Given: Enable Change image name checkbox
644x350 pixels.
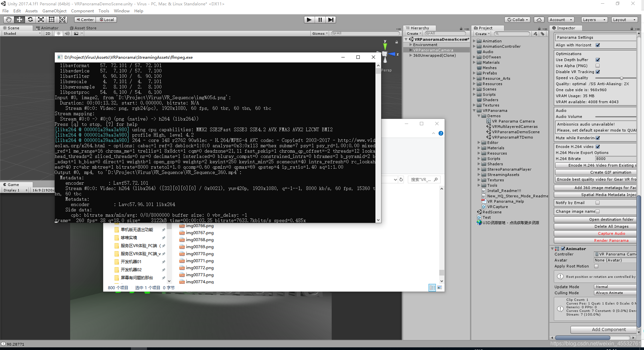Looking at the screenshot, I should tap(598, 211).
